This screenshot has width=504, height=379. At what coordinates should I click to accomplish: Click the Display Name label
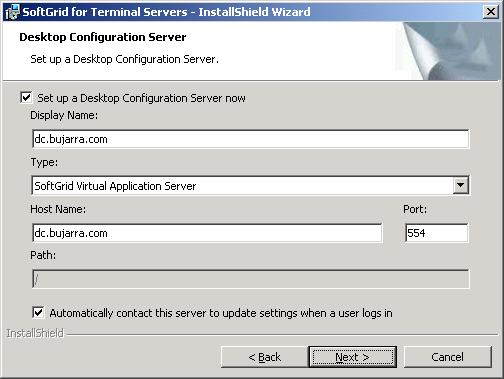tap(64, 115)
